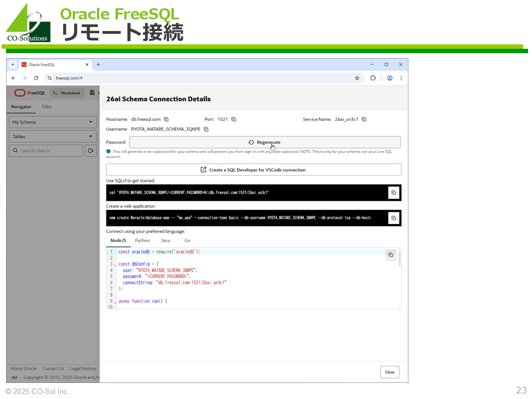Close the connection details dialog
This screenshot has width=532, height=399.
tap(390, 372)
